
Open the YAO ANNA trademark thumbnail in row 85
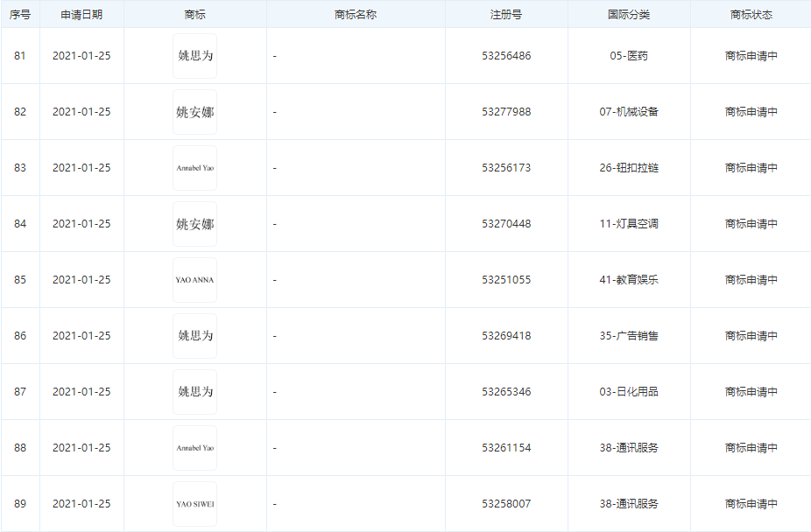pos(194,280)
